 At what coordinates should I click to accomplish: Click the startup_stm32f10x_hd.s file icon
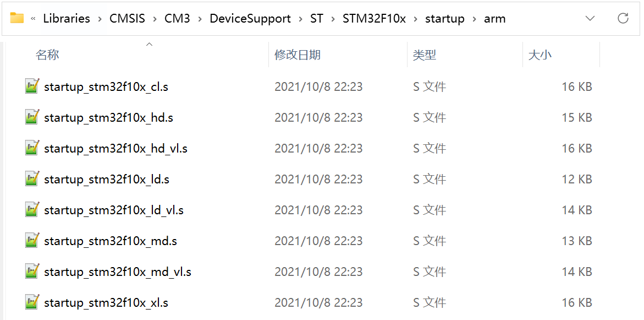click(32, 117)
